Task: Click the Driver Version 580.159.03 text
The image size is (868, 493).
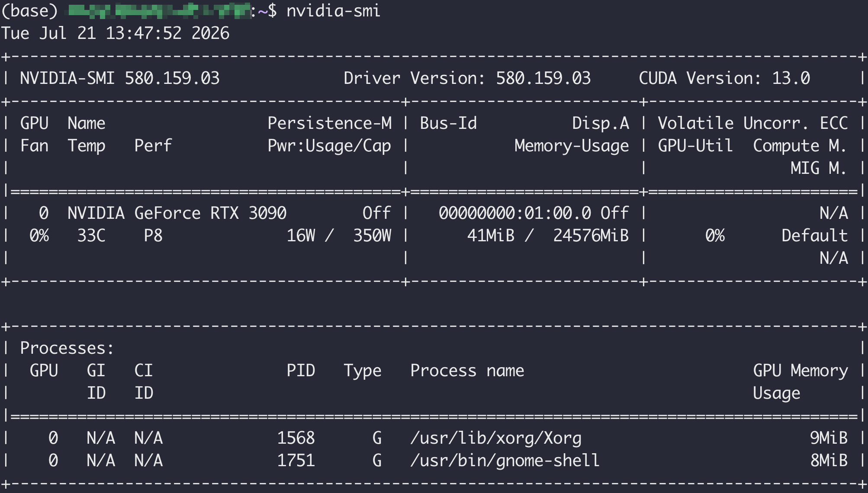Action: [467, 78]
